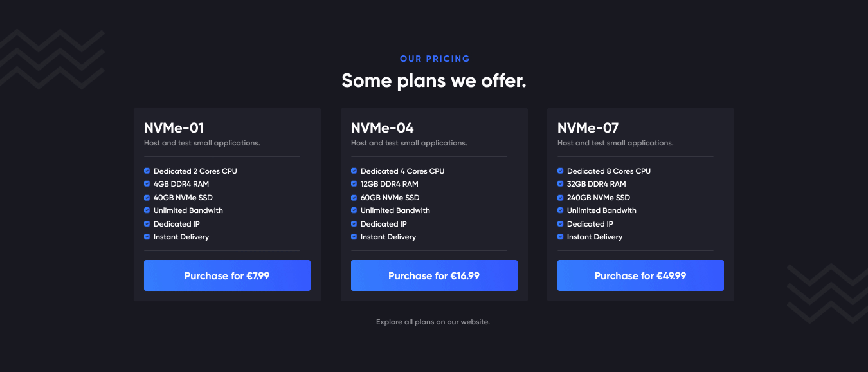Click the 'Some plans we offer.' heading
Image resolution: width=868 pixels, height=372 pixels.
click(434, 80)
